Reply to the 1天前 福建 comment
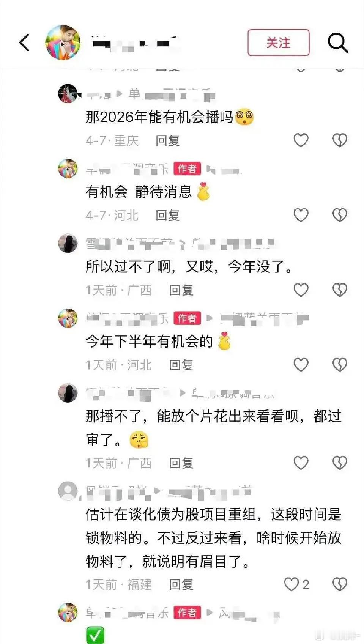 [181, 584]
